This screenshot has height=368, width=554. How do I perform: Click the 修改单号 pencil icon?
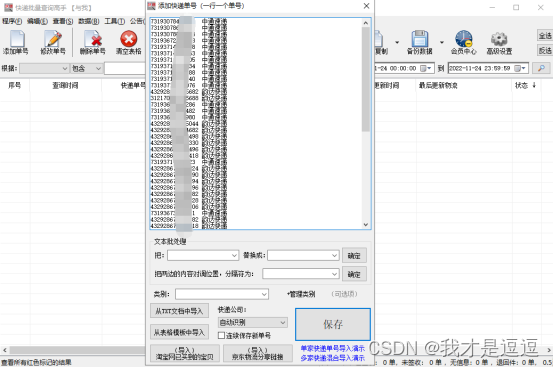(53, 42)
